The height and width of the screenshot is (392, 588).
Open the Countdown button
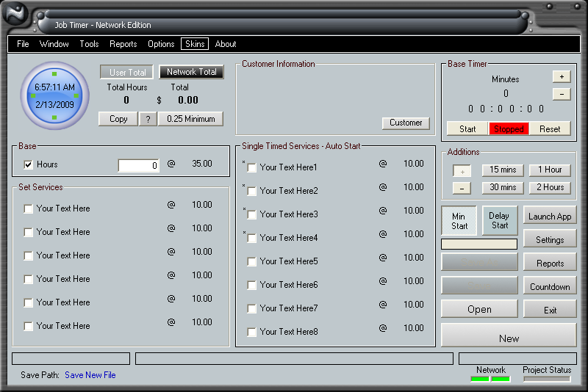tap(550, 287)
